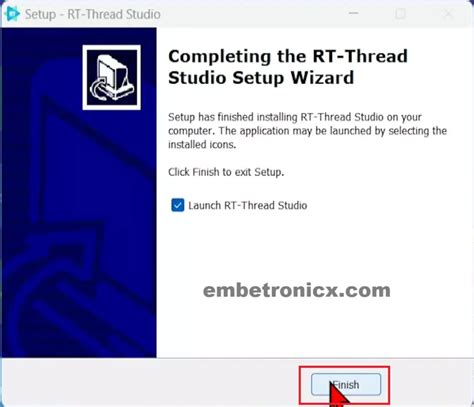Click empty footer bar beside Finish button
Image resolution: width=474 pixels, height=407 pixels.
[x=150, y=383]
